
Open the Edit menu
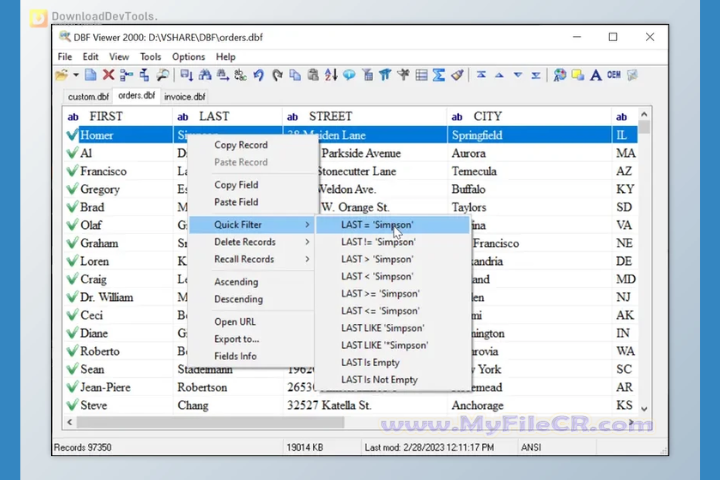90,57
